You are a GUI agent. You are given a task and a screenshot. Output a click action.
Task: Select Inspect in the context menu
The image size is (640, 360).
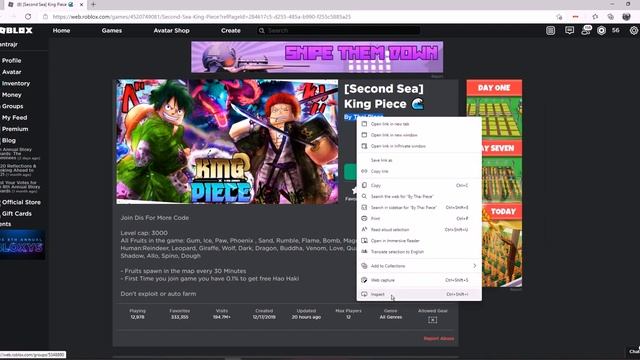[419, 294]
